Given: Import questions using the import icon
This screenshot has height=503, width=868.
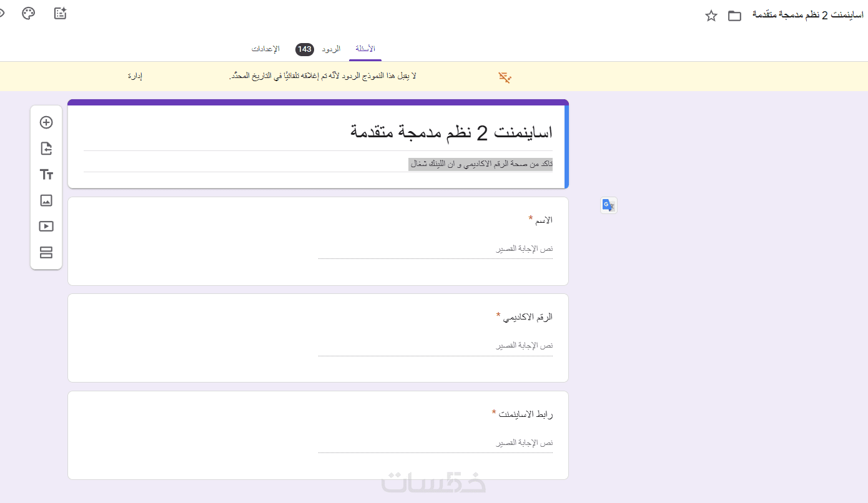Looking at the screenshot, I should pos(46,149).
